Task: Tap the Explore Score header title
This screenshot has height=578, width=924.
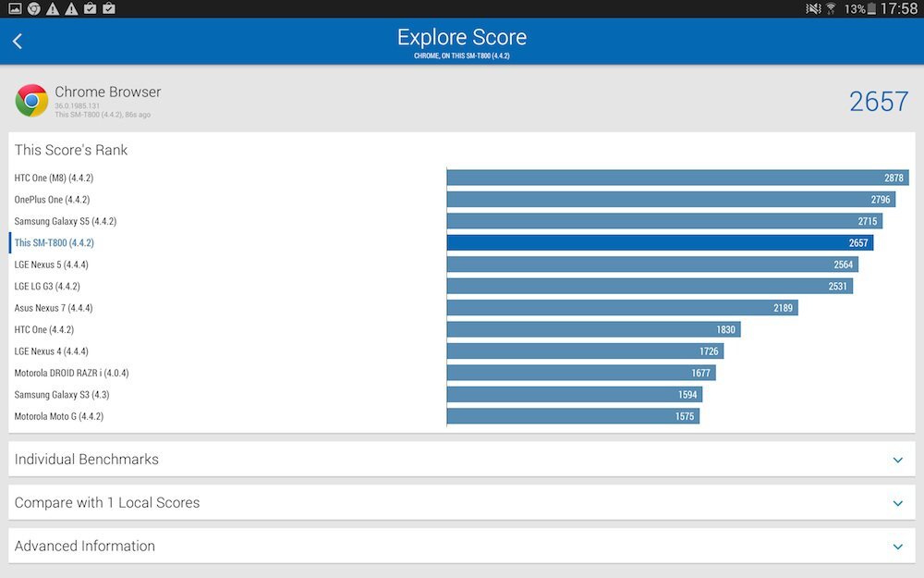Action: click(x=462, y=38)
